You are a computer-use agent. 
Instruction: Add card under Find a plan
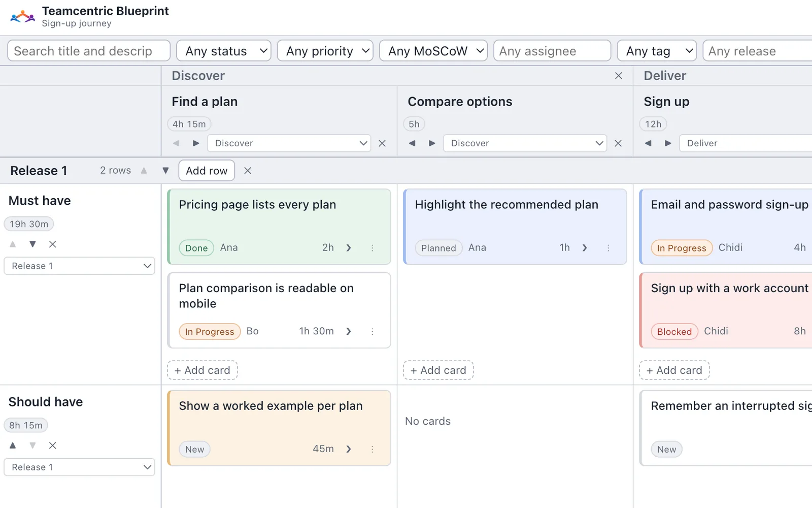tap(202, 370)
